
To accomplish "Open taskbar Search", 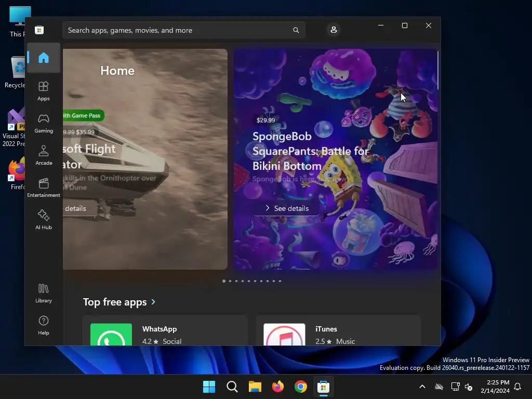I will pos(232,387).
